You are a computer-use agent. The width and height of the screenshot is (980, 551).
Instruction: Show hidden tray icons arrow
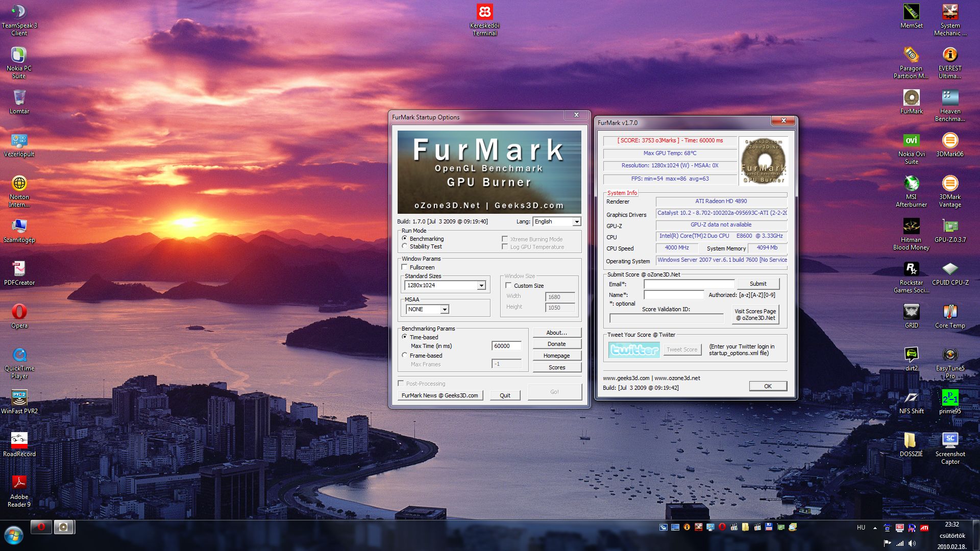click(875, 528)
